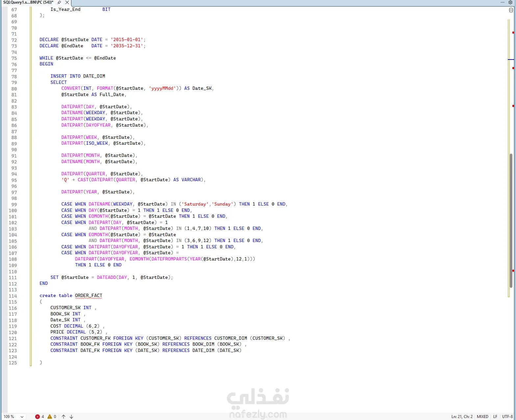Click the WHILE keyword on line 75
Image resolution: width=516 pixels, height=420 pixels.
click(46, 58)
